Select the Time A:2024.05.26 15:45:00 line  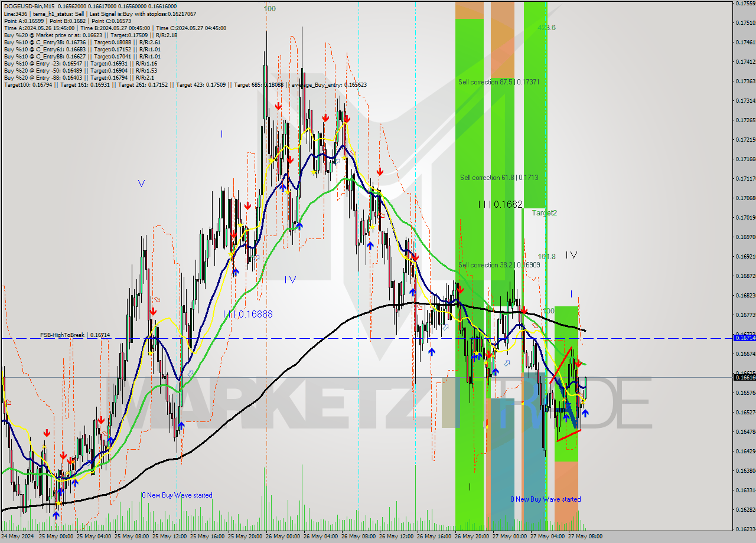tap(115, 28)
